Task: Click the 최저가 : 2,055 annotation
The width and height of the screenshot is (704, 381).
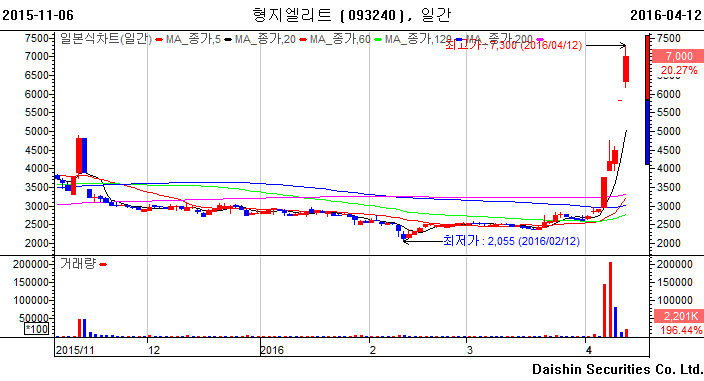Action: tap(511, 241)
